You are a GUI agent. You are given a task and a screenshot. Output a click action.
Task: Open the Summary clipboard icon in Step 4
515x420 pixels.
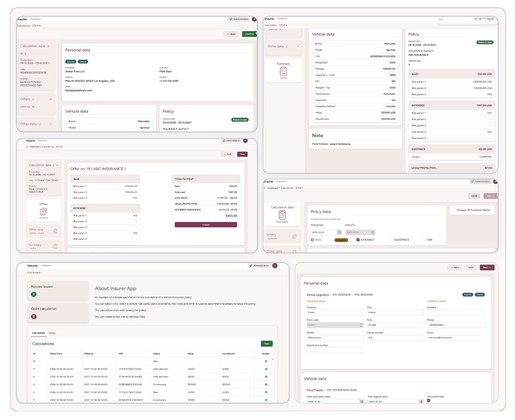point(283,72)
